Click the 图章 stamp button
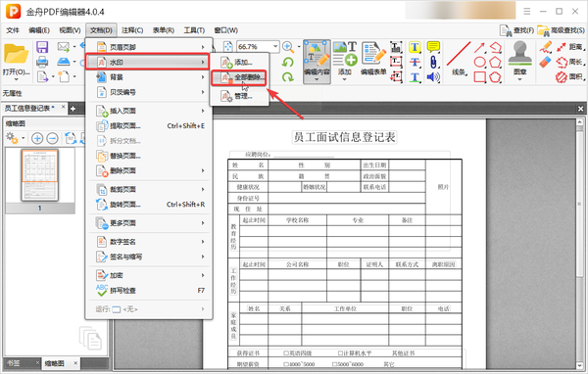This screenshot has width=588, height=374. (x=519, y=59)
